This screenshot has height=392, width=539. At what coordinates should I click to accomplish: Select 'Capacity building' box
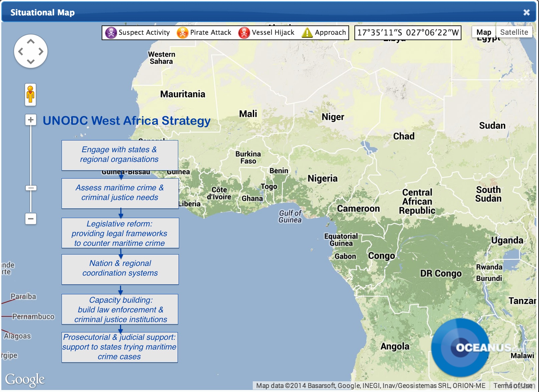pos(120,309)
